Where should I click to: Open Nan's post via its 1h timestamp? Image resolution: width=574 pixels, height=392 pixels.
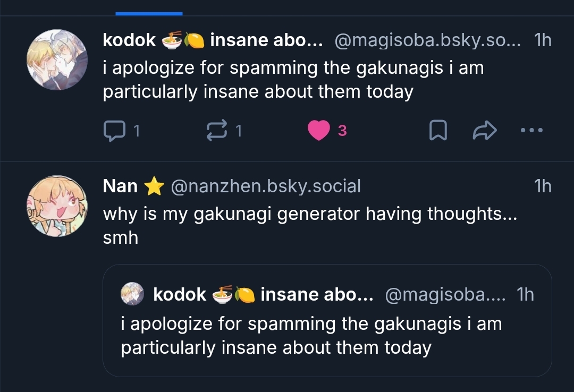543,186
